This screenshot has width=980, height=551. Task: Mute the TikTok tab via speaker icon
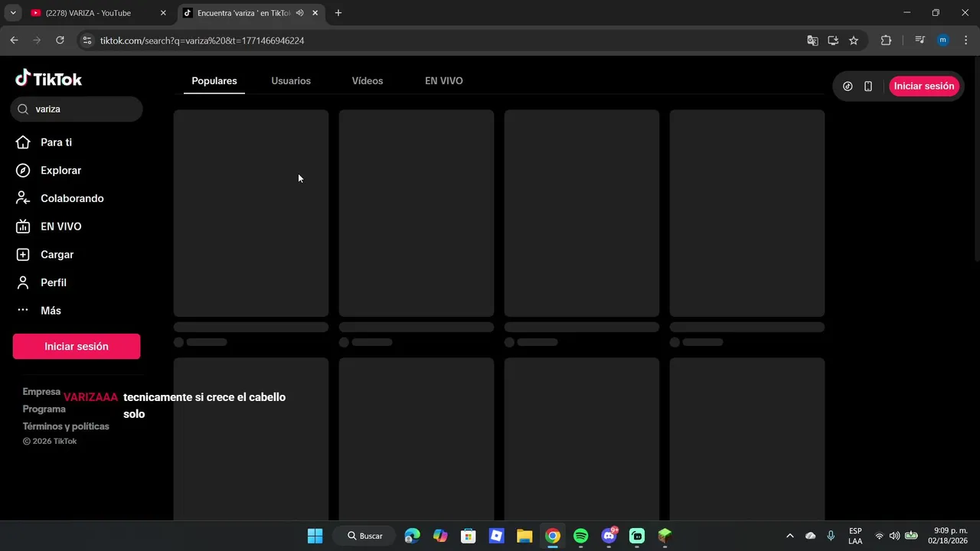pyautogui.click(x=299, y=13)
